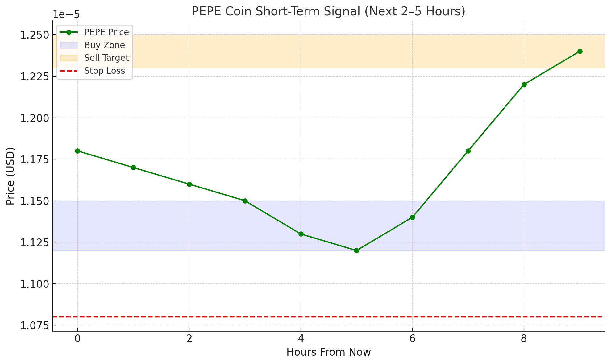Viewport: 611px width, 364px height.
Task: Click the data point at hour 7
Action: tap(468, 151)
